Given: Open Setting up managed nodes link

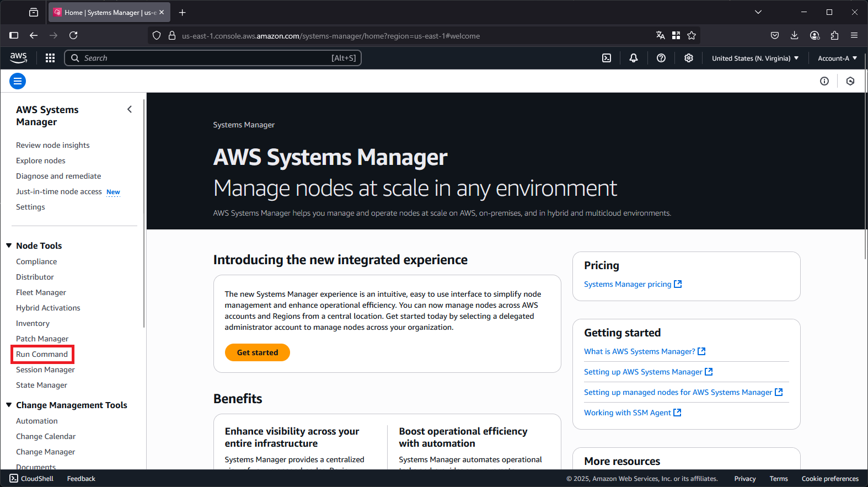Looking at the screenshot, I should point(683,392).
